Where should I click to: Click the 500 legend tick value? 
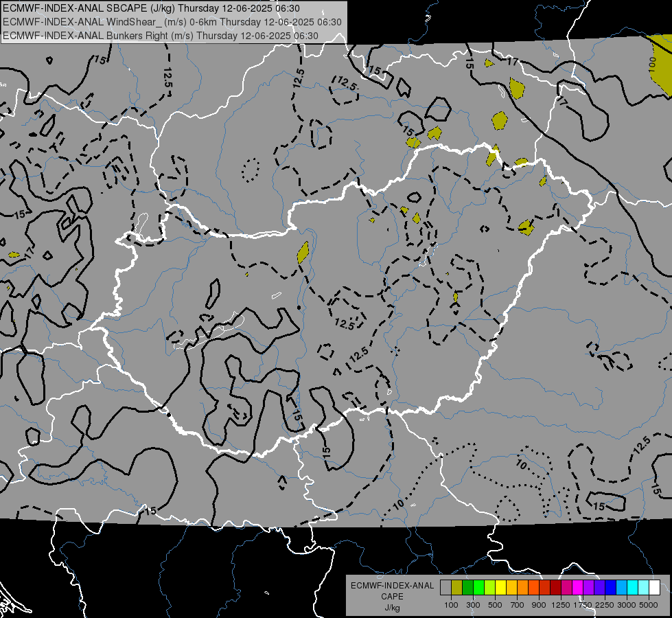[x=495, y=605]
